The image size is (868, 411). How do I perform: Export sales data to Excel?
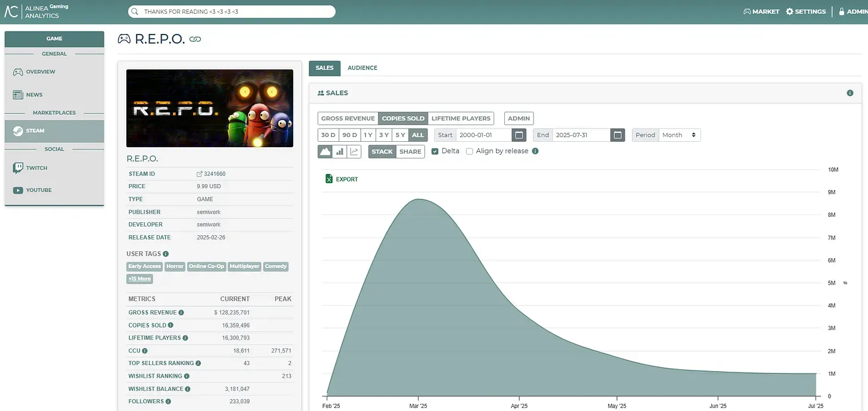[x=342, y=179]
